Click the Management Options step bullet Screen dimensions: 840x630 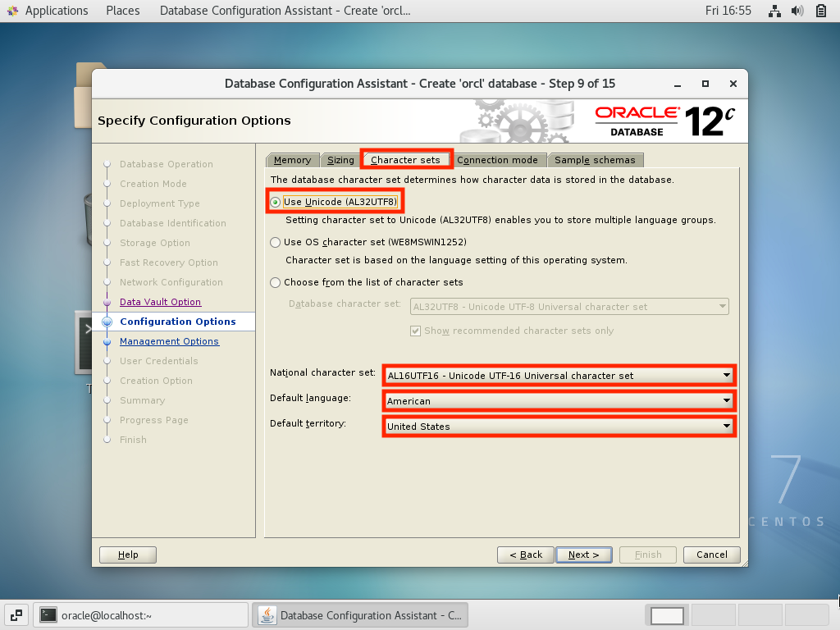pos(107,342)
